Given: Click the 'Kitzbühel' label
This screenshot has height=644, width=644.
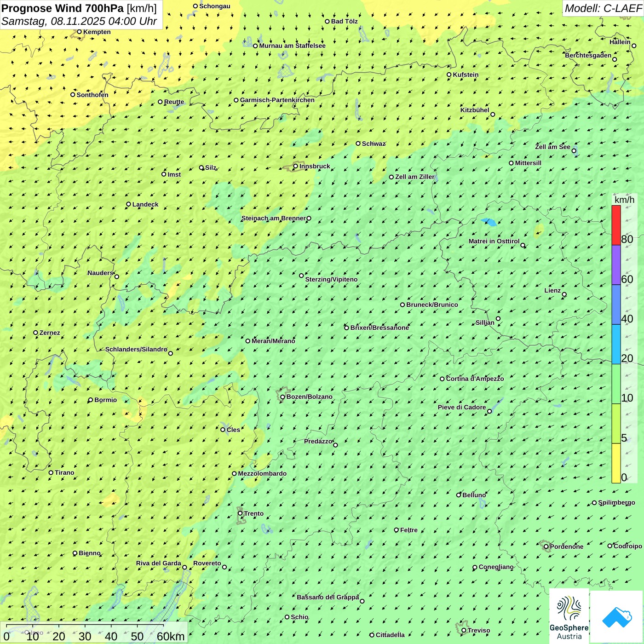Looking at the screenshot, I should 475,110.
